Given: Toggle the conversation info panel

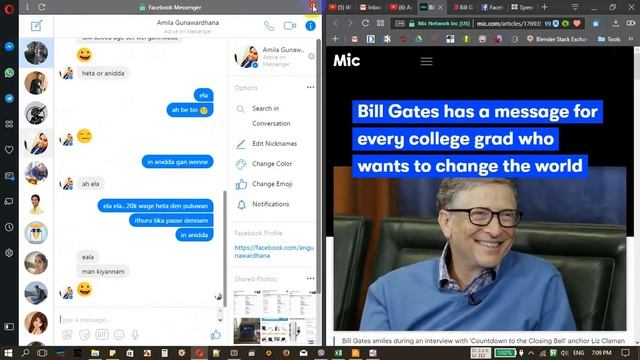Looking at the screenshot, I should [x=311, y=26].
